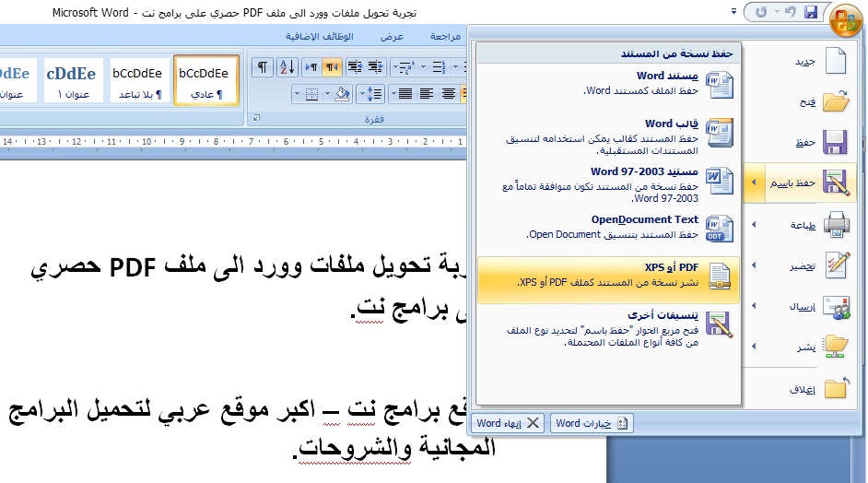
Task: Open the Multilevel List dropdown arrow
Action: coord(395,67)
